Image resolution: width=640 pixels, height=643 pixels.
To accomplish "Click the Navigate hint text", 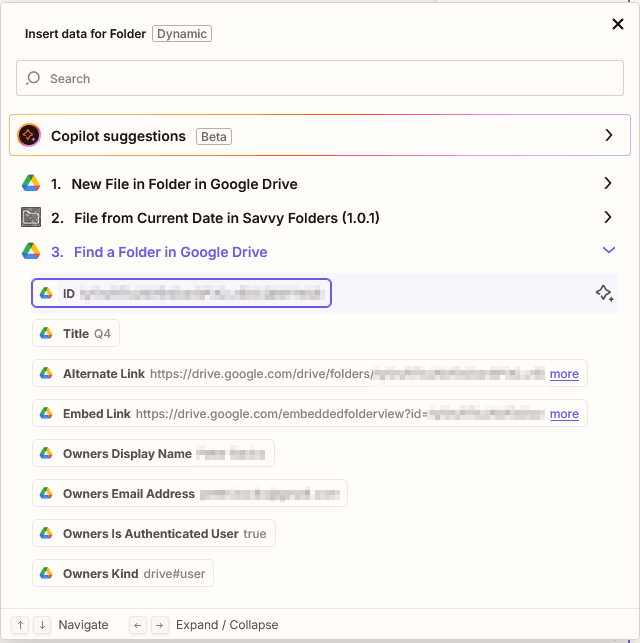I will pyautogui.click(x=83, y=625).
